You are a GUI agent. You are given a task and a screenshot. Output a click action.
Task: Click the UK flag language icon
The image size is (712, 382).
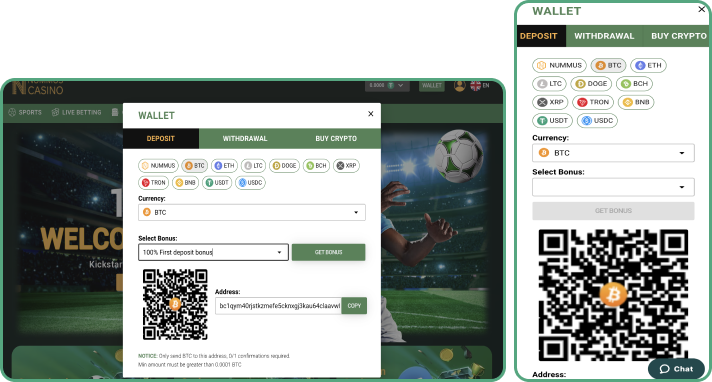475,85
